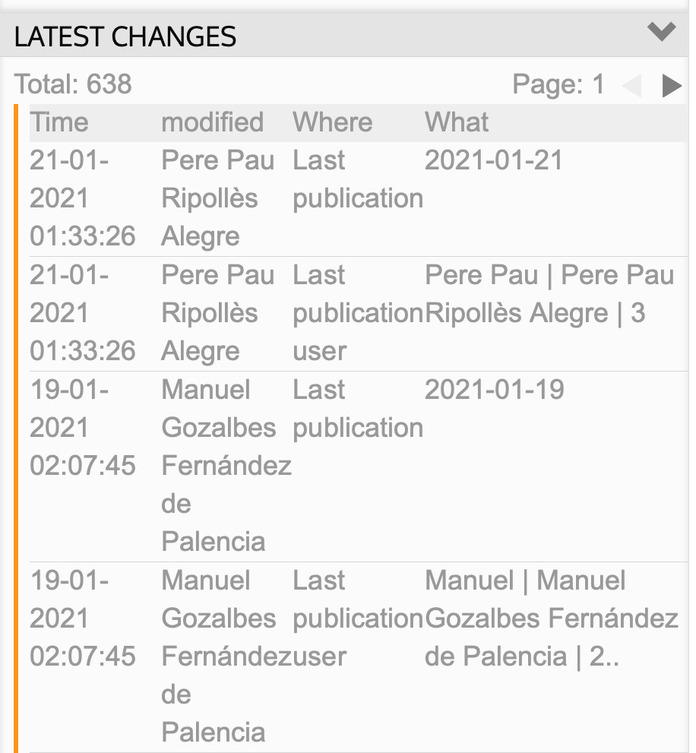Click Last publication user in second row

pos(358,313)
